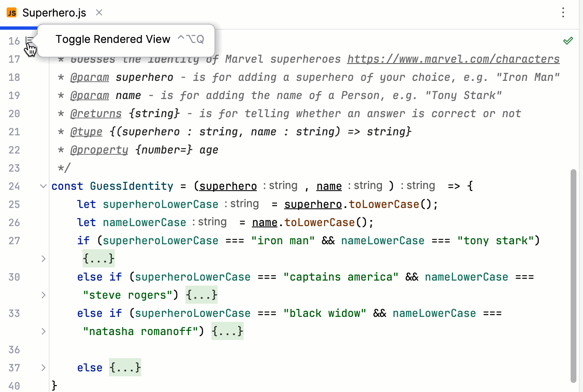Click the @property tag link
This screenshot has width=583, height=392.
coord(99,150)
